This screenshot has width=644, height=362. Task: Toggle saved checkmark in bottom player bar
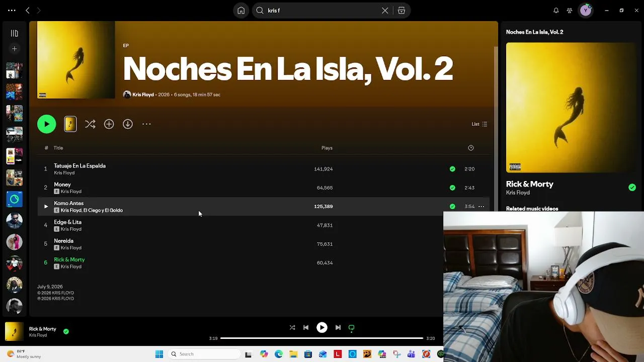coord(66,331)
